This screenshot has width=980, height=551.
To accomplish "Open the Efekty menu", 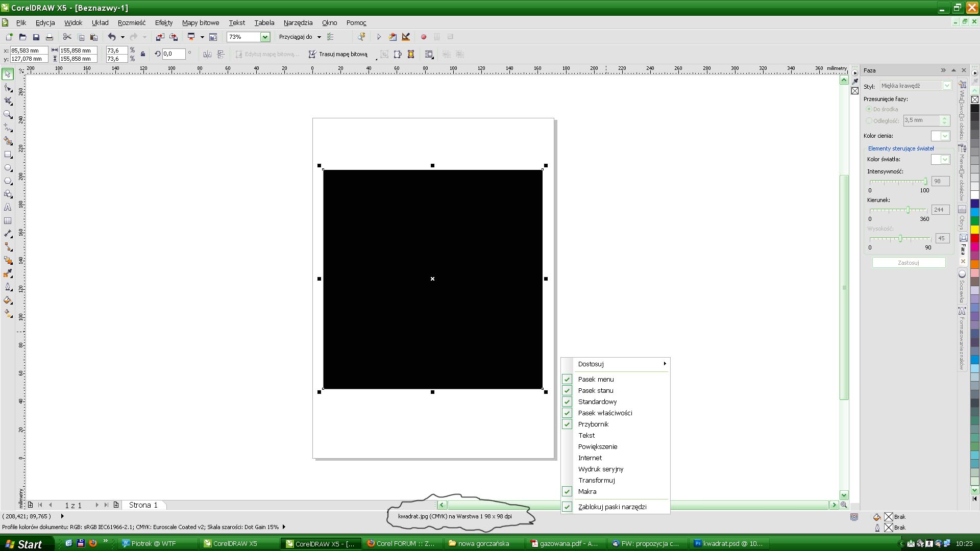I will click(163, 22).
